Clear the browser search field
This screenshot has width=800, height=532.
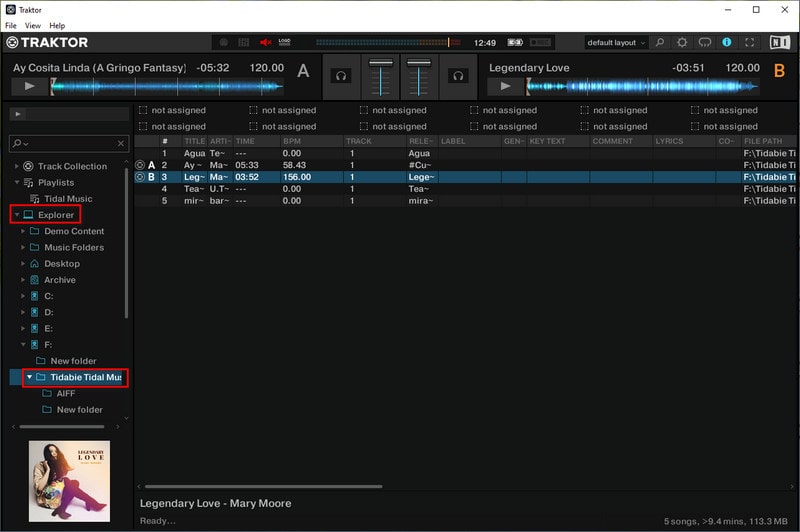[121, 144]
